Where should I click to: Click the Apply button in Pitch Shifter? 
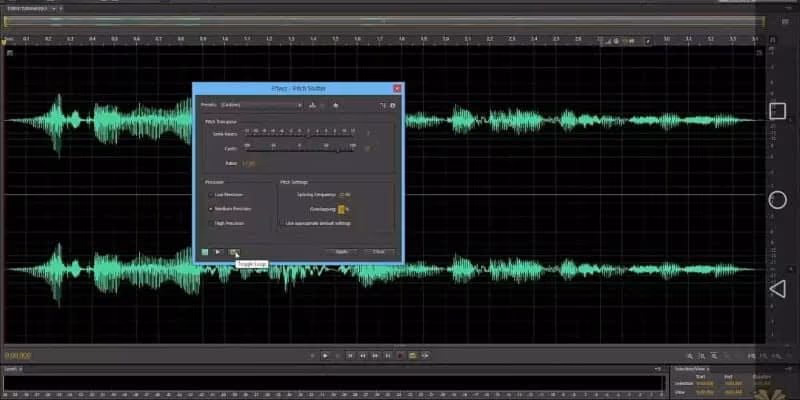(341, 251)
